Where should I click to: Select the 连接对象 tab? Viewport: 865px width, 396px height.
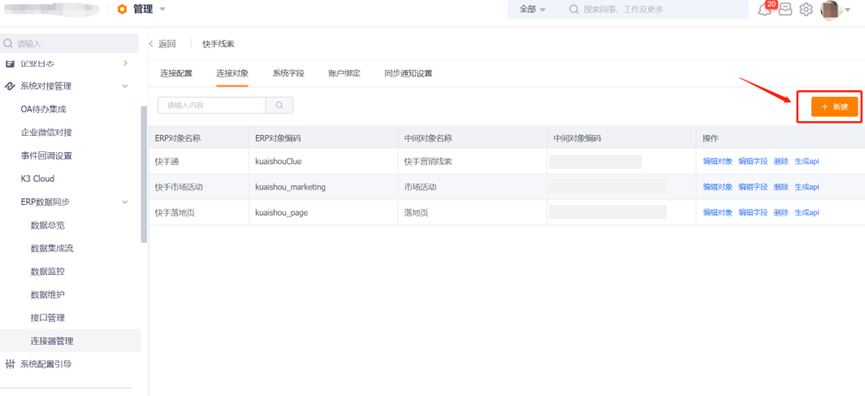click(232, 73)
